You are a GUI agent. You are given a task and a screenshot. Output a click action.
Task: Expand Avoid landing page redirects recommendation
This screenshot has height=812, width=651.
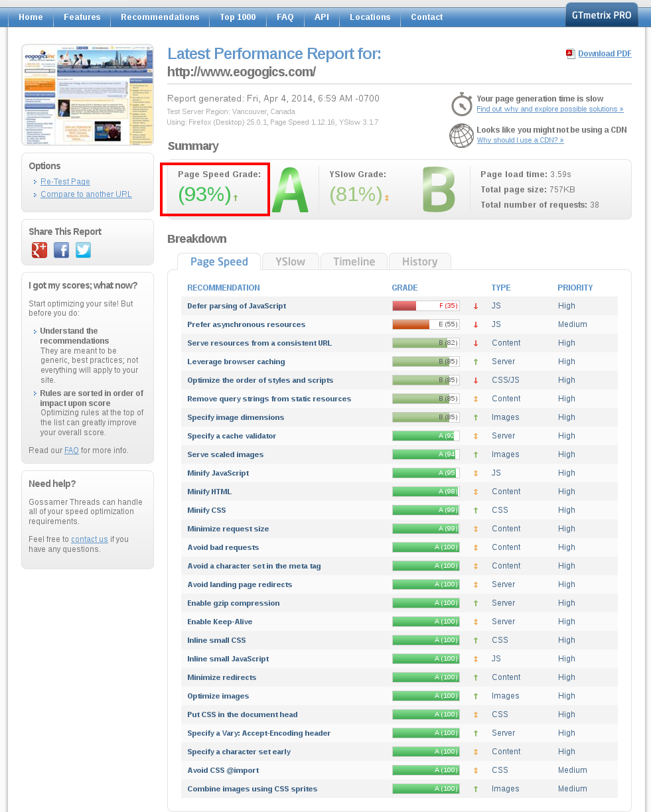pyautogui.click(x=240, y=584)
